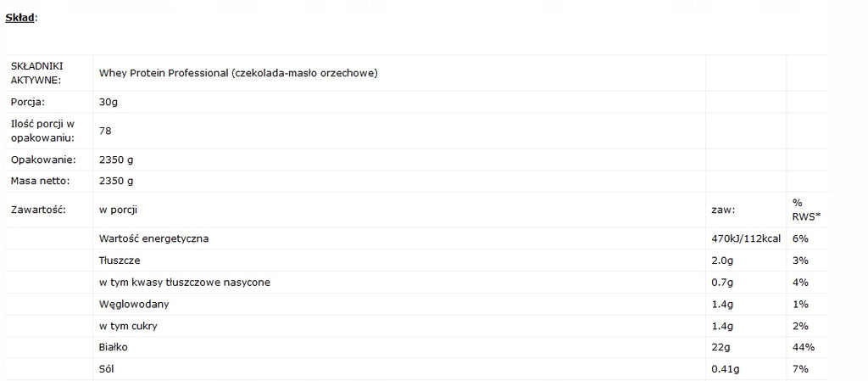868x381 pixels.
Task: Select the Węglowodany row text
Action: click(x=134, y=304)
